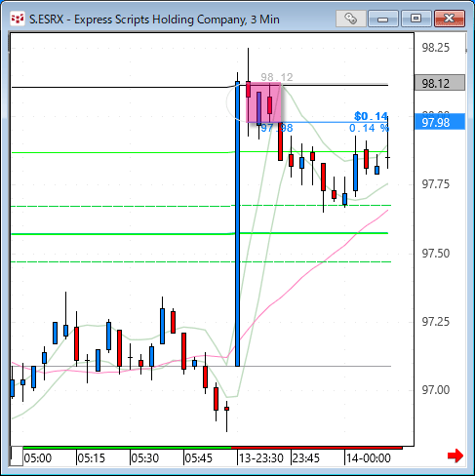Click the $0.14 profit label

(371, 116)
